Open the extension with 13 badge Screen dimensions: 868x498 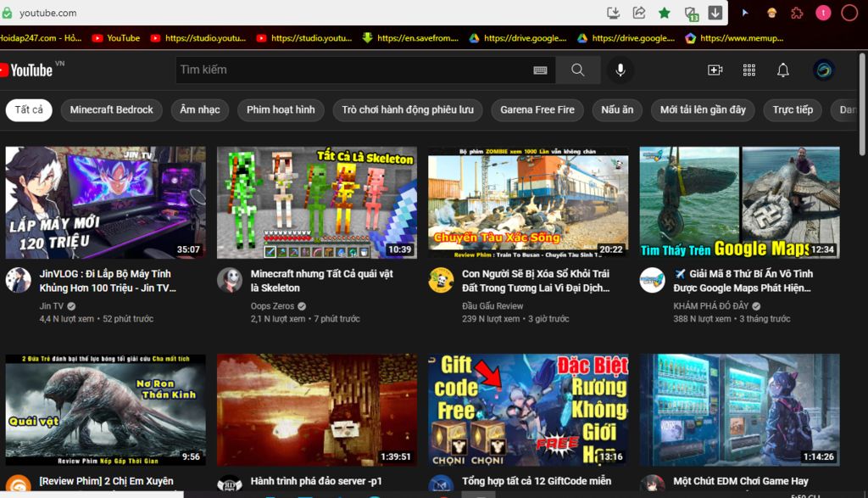point(691,14)
